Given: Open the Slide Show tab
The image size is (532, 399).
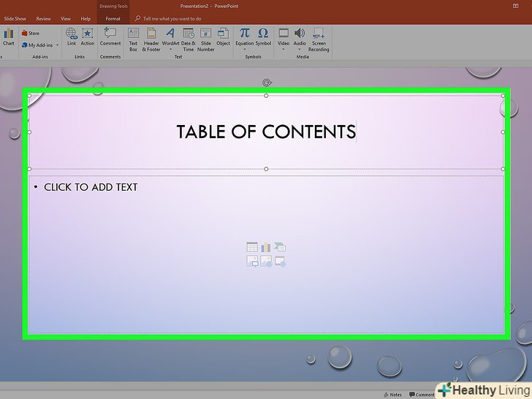Looking at the screenshot, I should click(x=15, y=19).
